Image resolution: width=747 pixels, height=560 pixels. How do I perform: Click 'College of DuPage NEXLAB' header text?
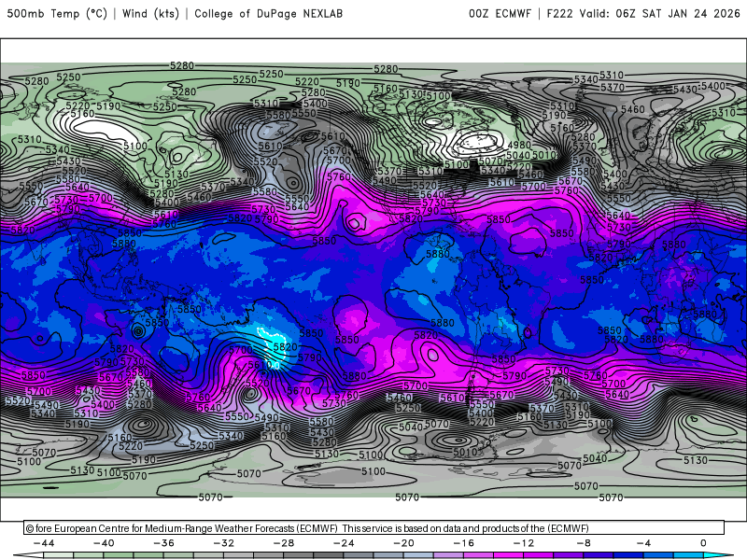pyautogui.click(x=268, y=14)
